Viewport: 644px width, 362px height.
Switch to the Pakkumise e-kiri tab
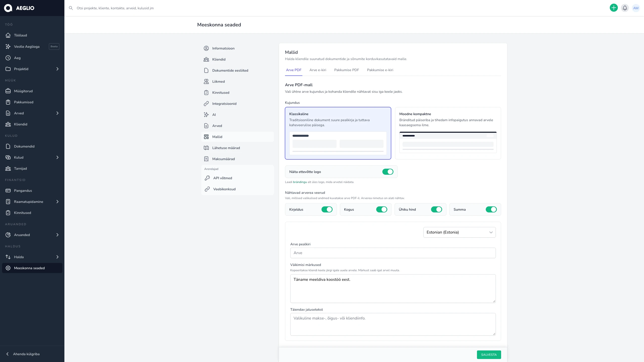(380, 70)
